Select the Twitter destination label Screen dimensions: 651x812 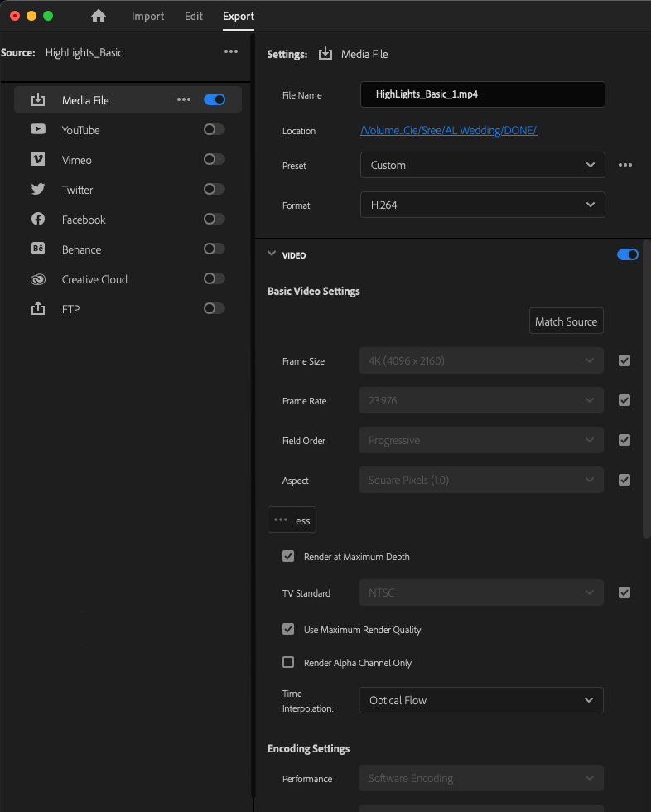click(77, 190)
